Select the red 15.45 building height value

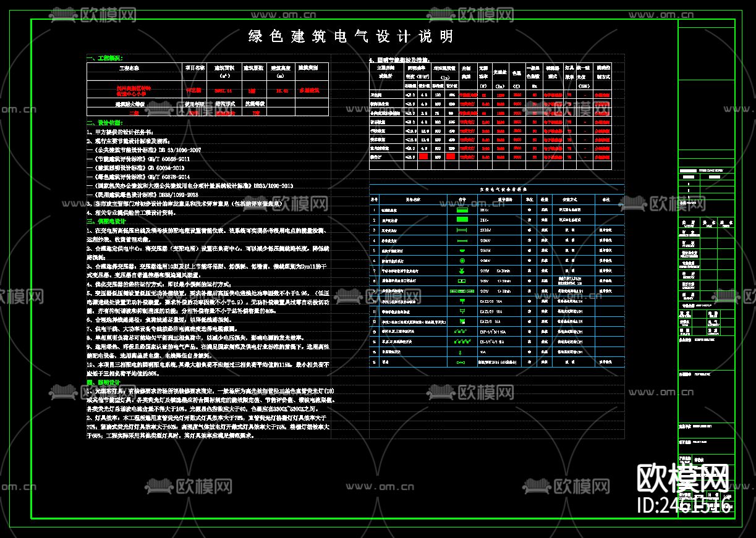[x=282, y=91]
